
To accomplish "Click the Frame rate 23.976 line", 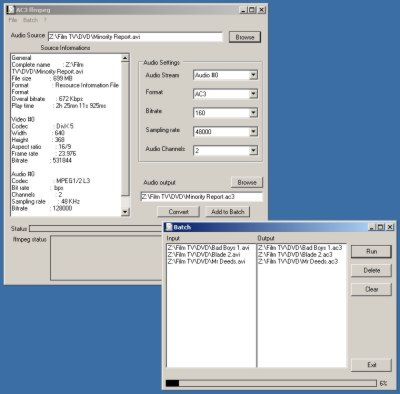I will (x=44, y=154).
